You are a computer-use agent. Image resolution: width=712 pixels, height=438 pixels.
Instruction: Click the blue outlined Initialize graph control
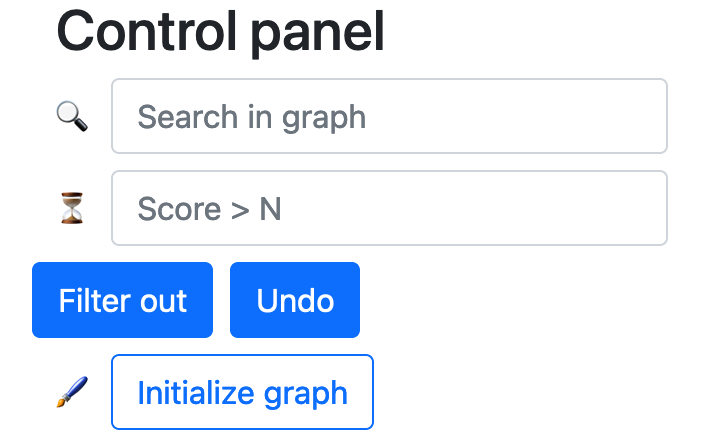242,392
